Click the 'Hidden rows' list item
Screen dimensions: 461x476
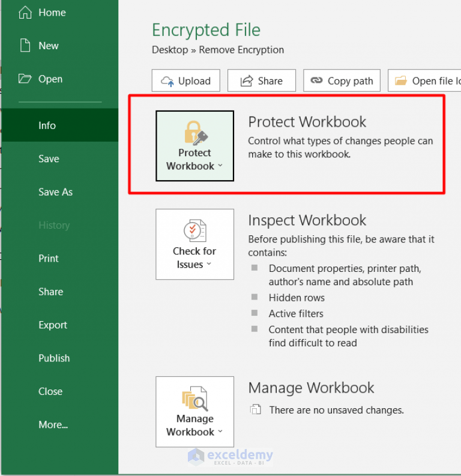(x=297, y=298)
